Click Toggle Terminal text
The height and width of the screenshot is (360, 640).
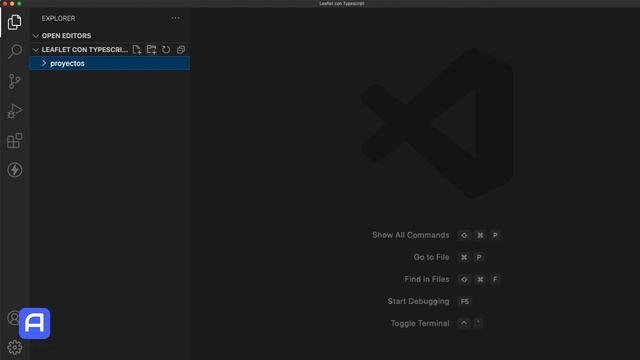click(x=420, y=323)
